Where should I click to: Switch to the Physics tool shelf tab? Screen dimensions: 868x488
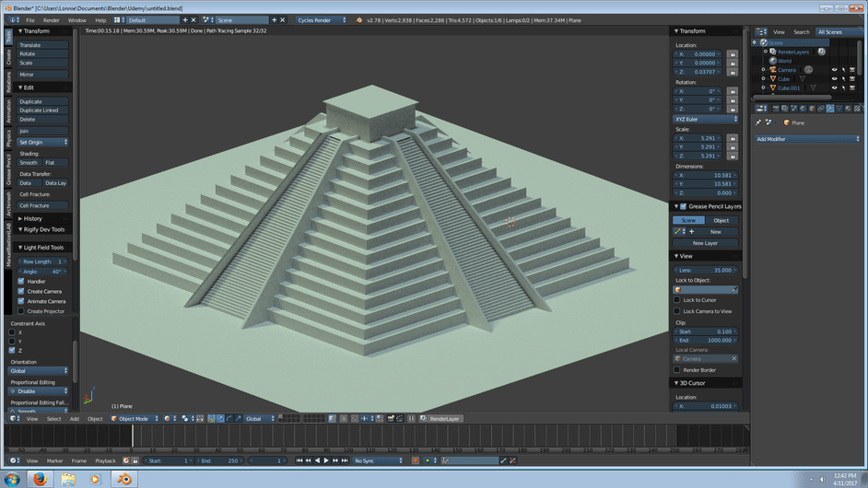[9, 138]
